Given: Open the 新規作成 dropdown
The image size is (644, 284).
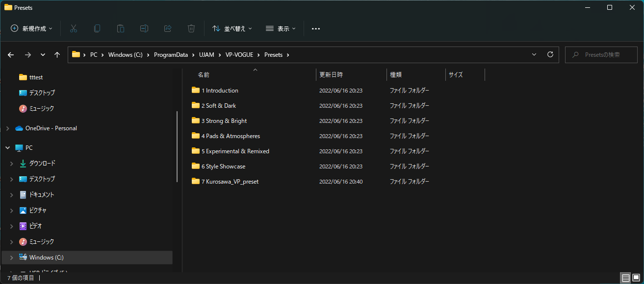Looking at the screenshot, I should point(31,29).
